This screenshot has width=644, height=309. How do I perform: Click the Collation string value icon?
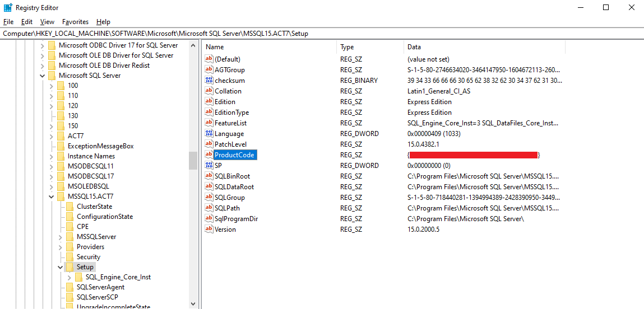(209, 91)
